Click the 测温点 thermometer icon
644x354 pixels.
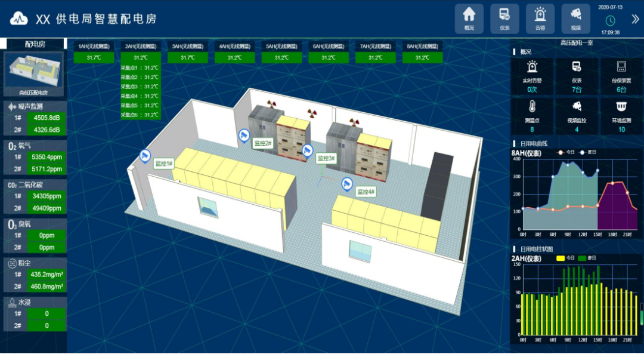pyautogui.click(x=532, y=107)
